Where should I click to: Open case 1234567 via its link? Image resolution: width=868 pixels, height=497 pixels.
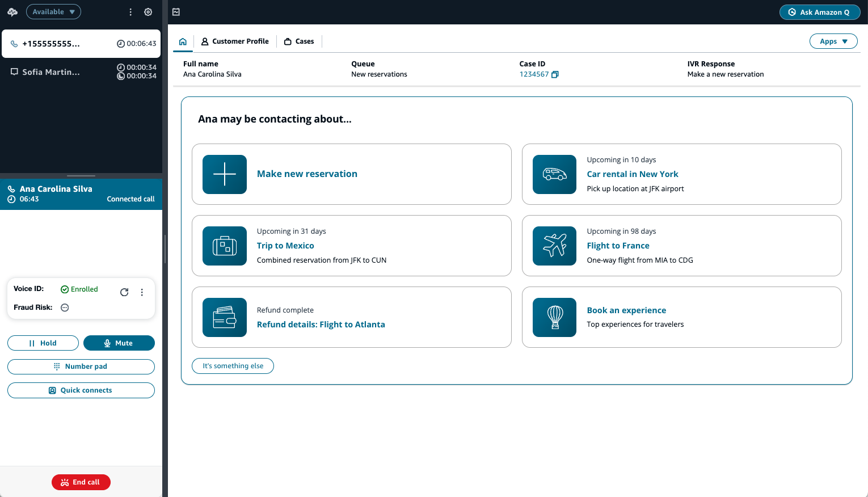(x=534, y=74)
